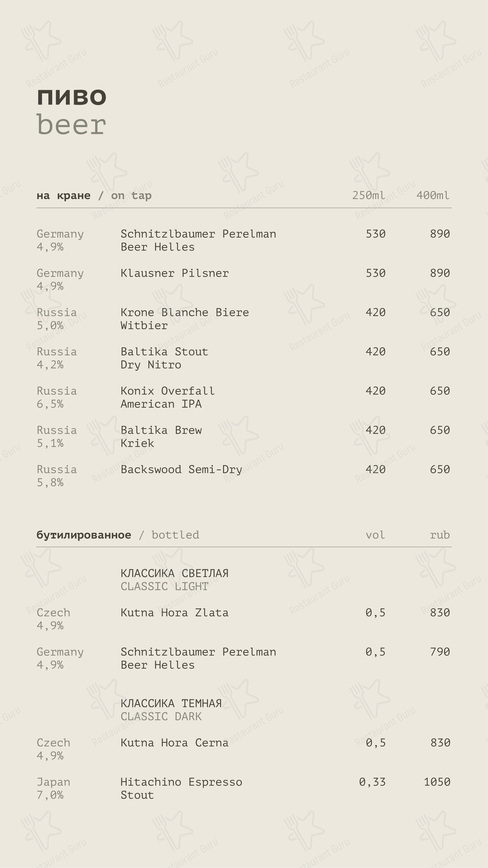Select the "бутилированное / bottled" section header
488x868 pixels.
tap(118, 535)
